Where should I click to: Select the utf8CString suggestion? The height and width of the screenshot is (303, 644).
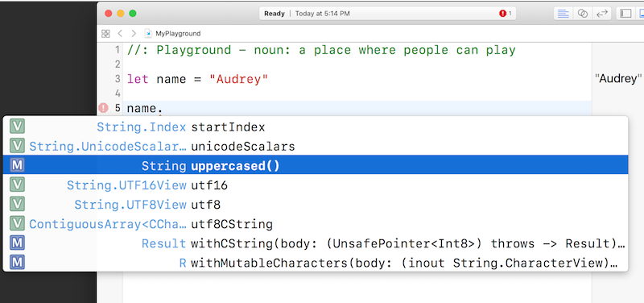(x=316, y=224)
